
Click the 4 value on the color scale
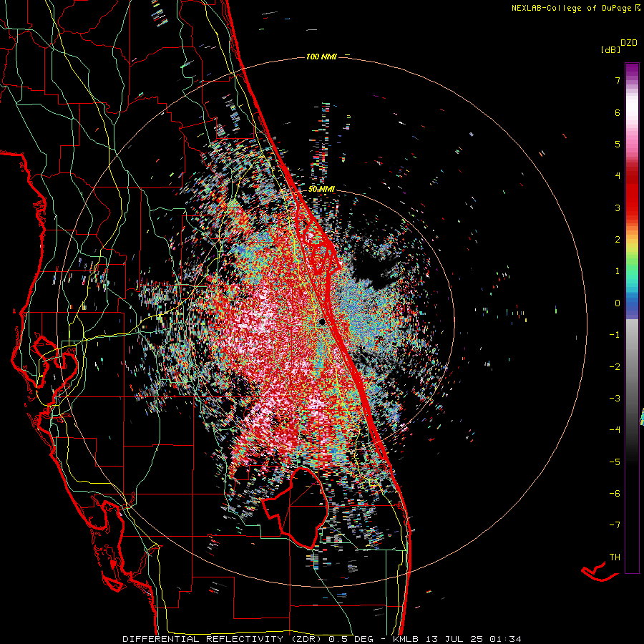point(618,176)
